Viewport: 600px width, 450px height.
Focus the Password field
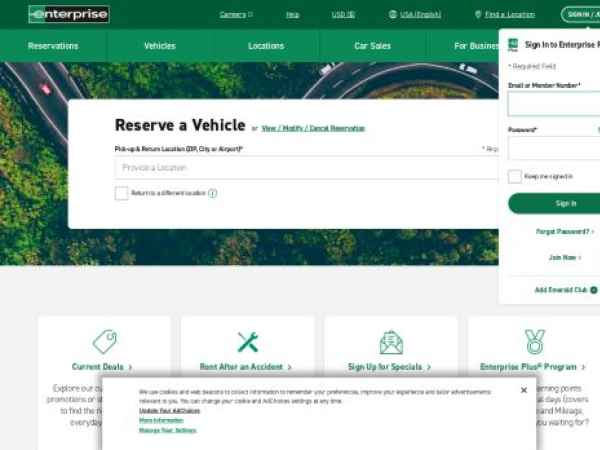pyautogui.click(x=554, y=148)
